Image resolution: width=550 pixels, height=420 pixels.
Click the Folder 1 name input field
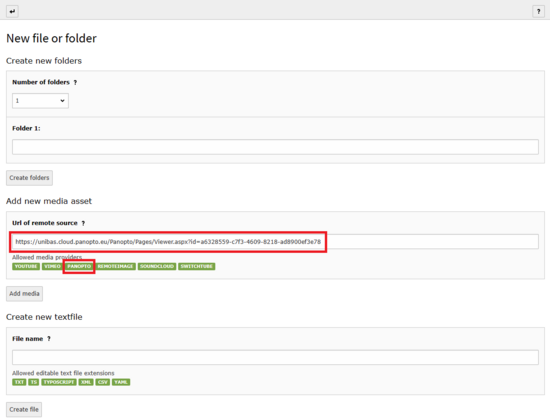[275, 147]
